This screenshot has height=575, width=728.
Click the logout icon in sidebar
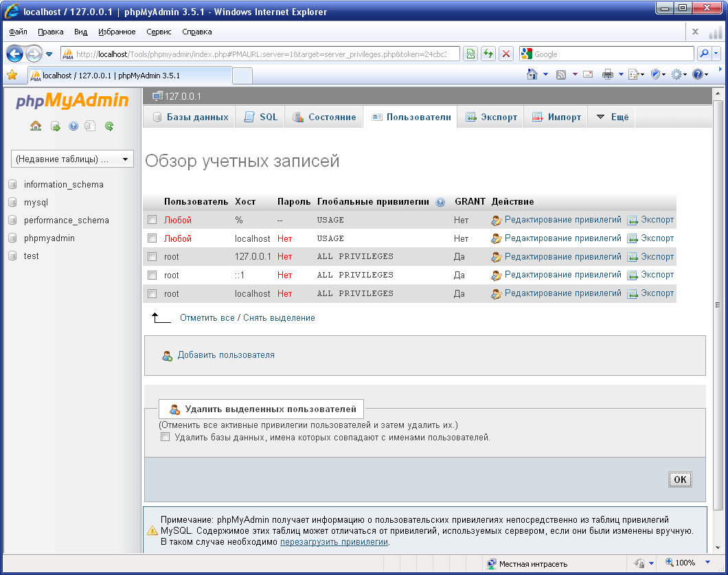55,126
